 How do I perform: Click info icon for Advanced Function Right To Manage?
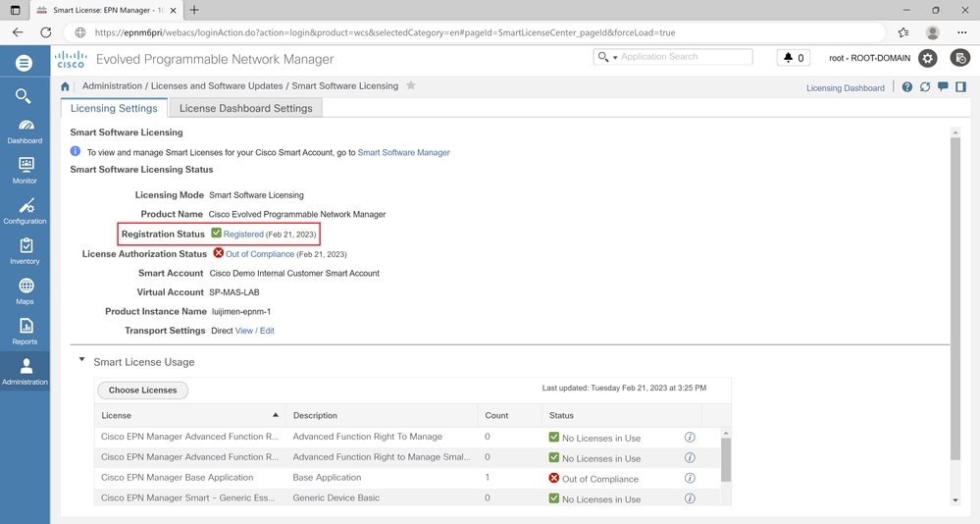point(690,437)
